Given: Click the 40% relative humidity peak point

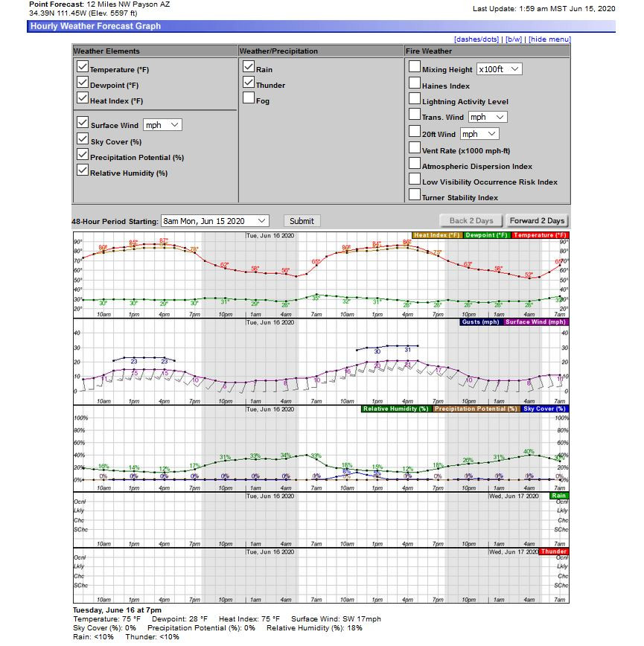Looking at the screenshot, I should [x=529, y=455].
